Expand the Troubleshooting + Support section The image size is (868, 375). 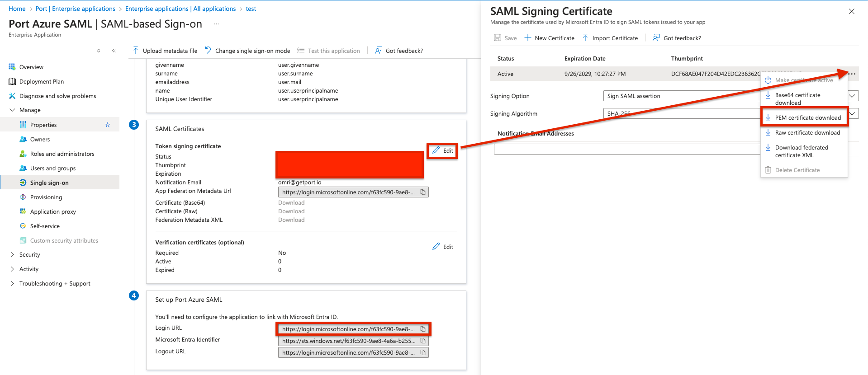click(12, 283)
